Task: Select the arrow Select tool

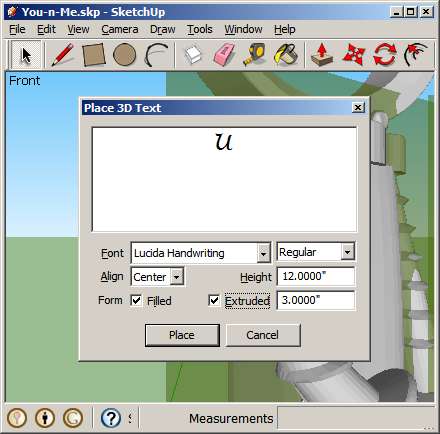Action: pos(26,55)
